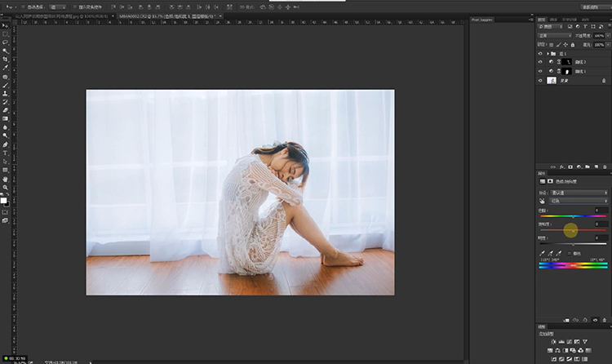Screen dimensions: 612x364
Task: Click the lock transparent pixels icon
Action: click(x=551, y=45)
